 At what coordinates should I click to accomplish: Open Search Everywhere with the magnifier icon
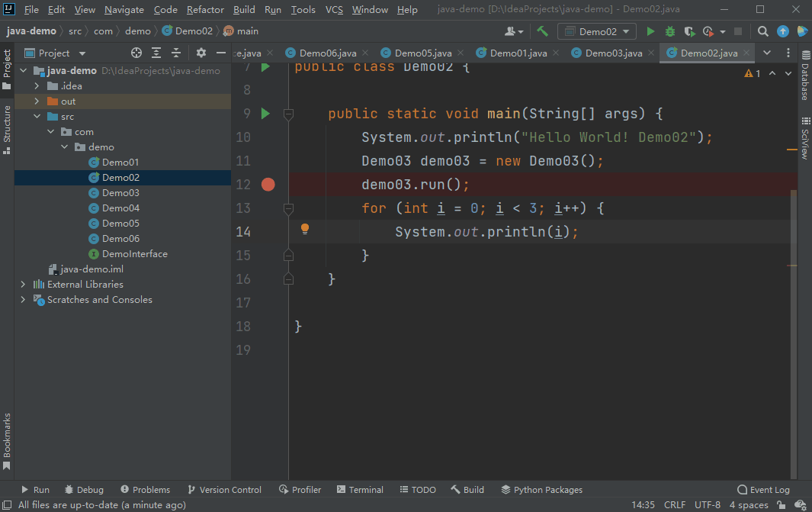pyautogui.click(x=762, y=31)
